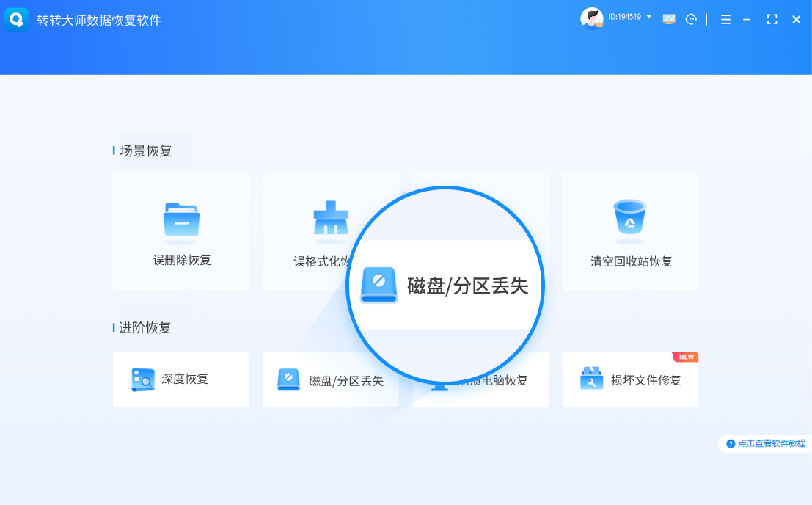Open the 损坏文件修复 file repair option
This screenshot has width=812, height=505.
629,380
